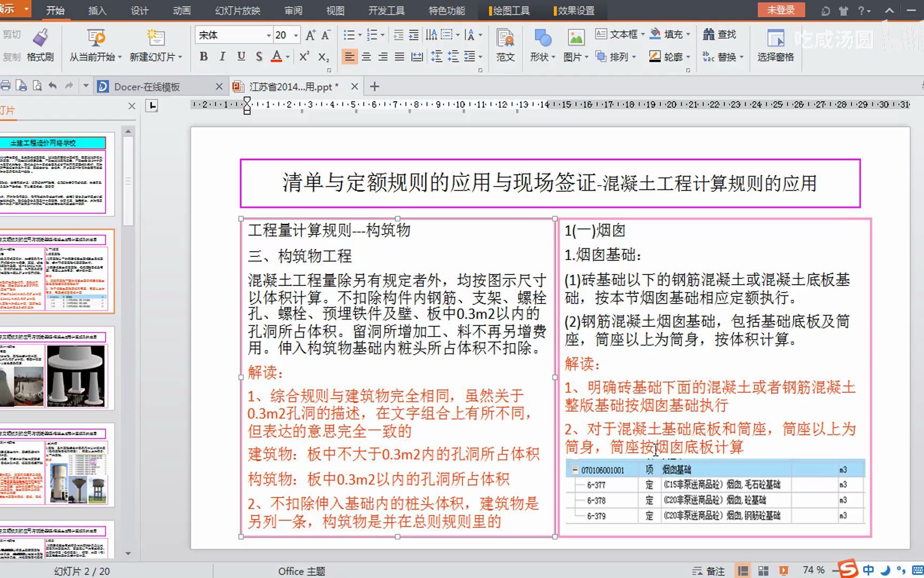Open the 形状 shapes dropdown

541,45
